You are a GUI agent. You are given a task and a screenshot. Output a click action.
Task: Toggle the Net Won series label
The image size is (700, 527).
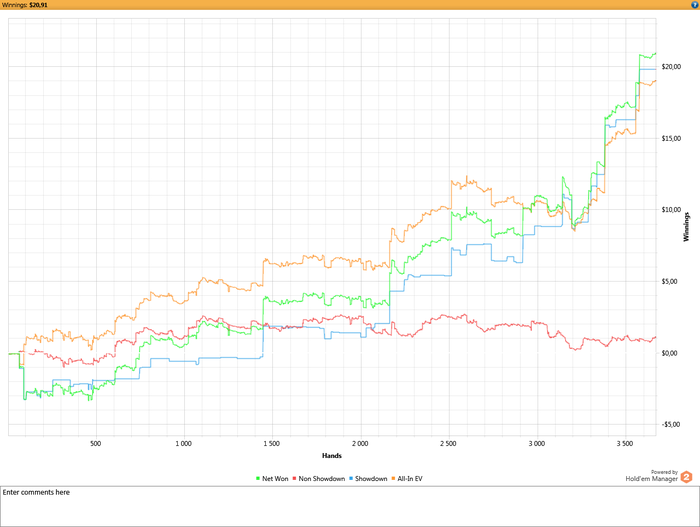(275, 479)
